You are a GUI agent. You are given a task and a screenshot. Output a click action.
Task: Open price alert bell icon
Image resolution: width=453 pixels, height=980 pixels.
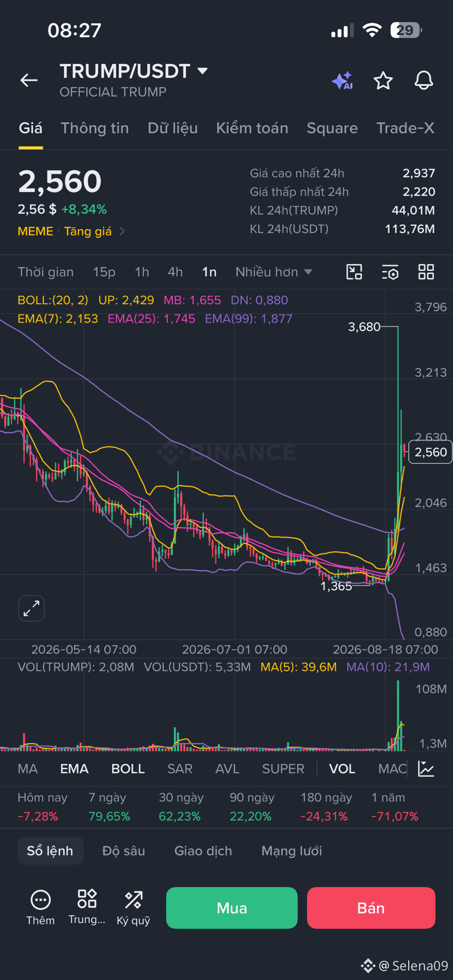[423, 80]
